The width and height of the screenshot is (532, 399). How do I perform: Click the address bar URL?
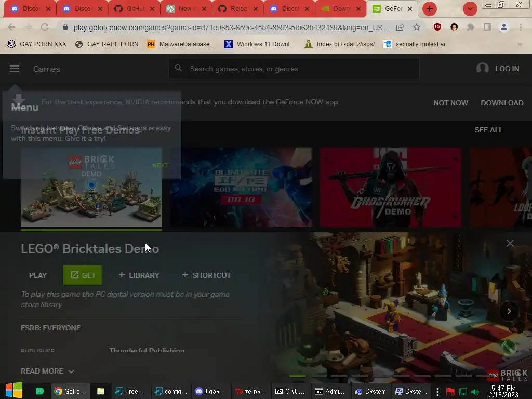[231, 28]
